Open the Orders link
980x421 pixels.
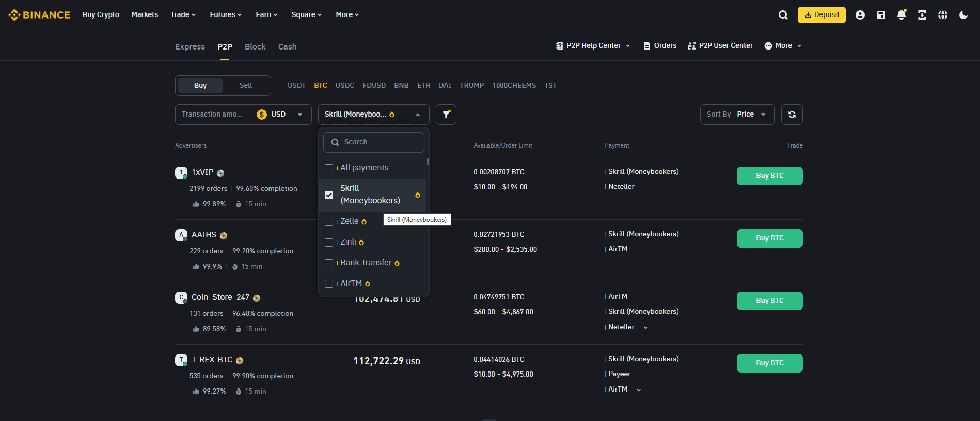660,46
